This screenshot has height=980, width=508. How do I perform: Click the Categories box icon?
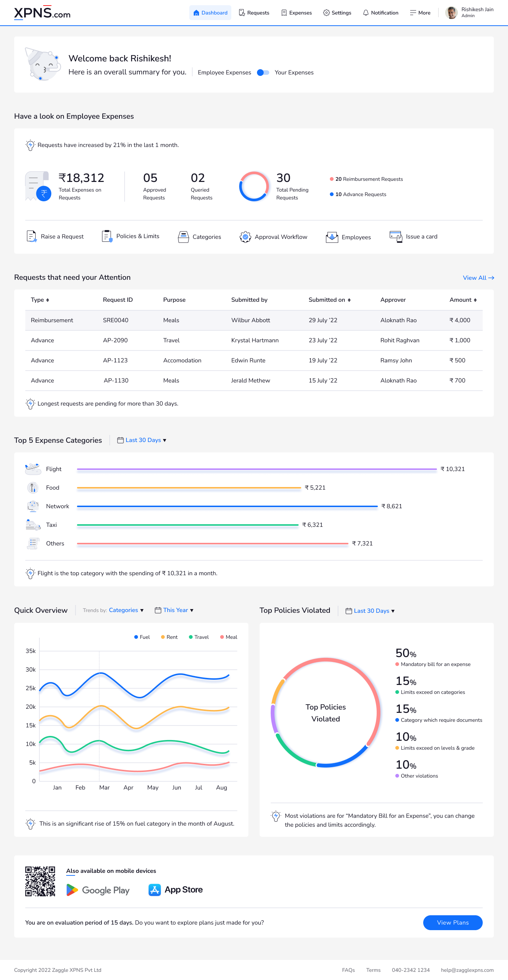coord(183,237)
